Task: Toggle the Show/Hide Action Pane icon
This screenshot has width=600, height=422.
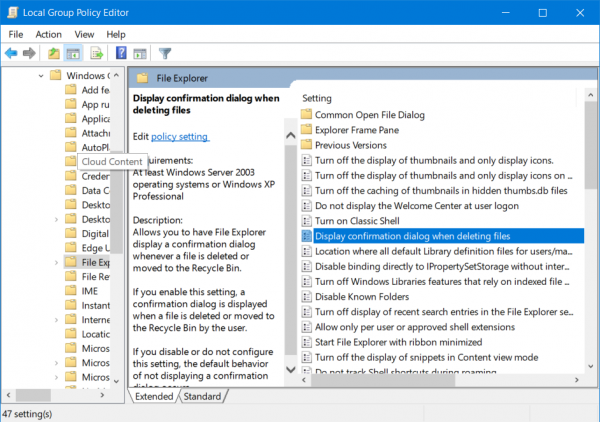Action: (x=141, y=53)
